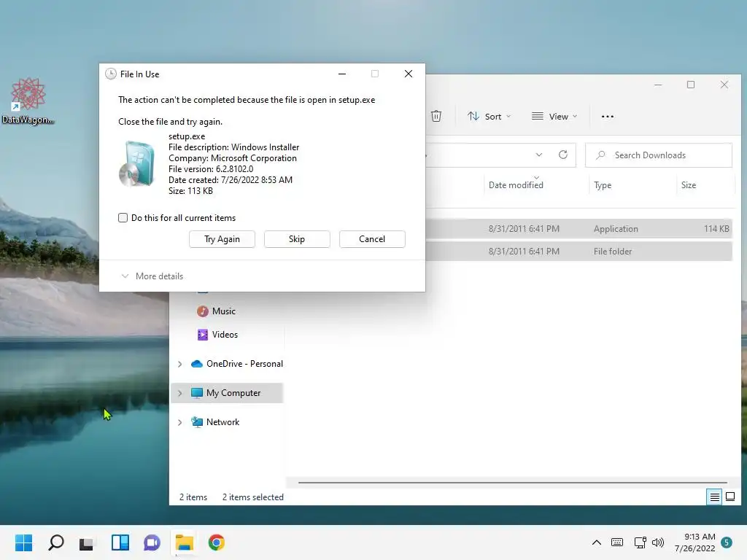Show hidden tray icons
The image size is (747, 560).
click(x=597, y=542)
